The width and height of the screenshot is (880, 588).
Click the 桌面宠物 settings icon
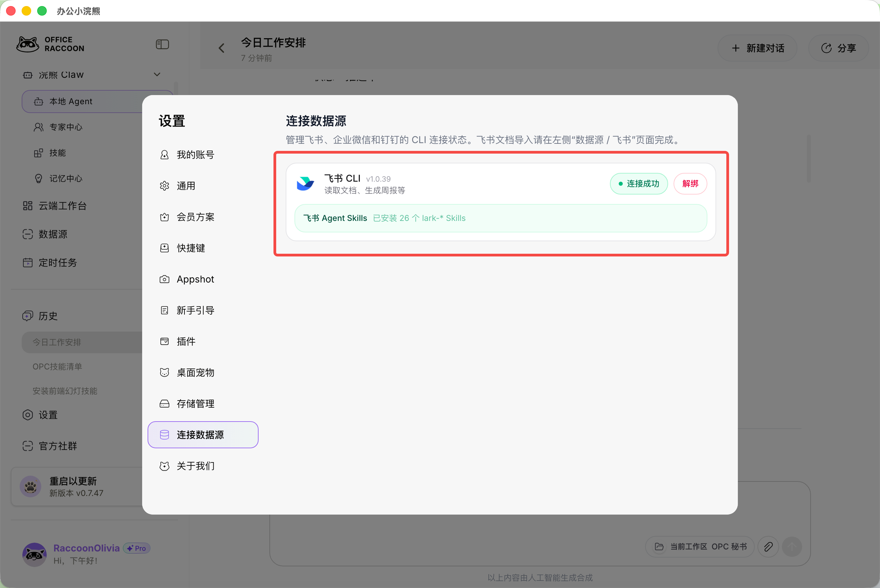[164, 372]
